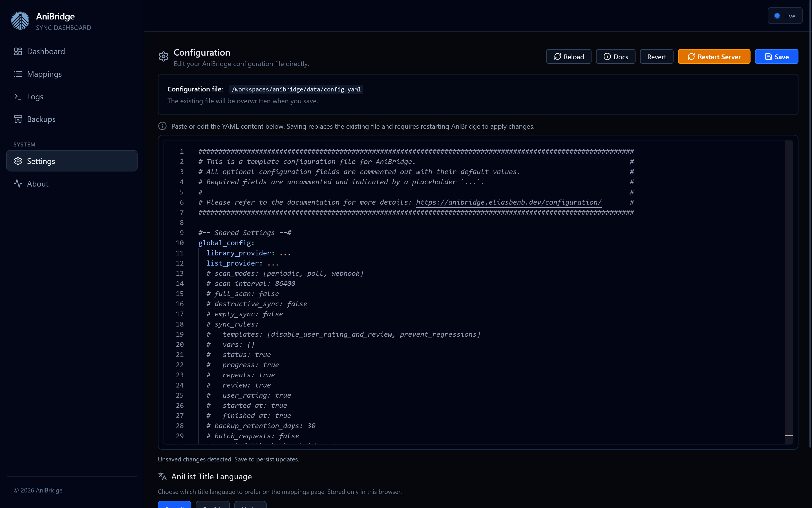Viewport: 812px width, 508px height.
Task: Click the list_provider line in editor
Action: point(242,263)
